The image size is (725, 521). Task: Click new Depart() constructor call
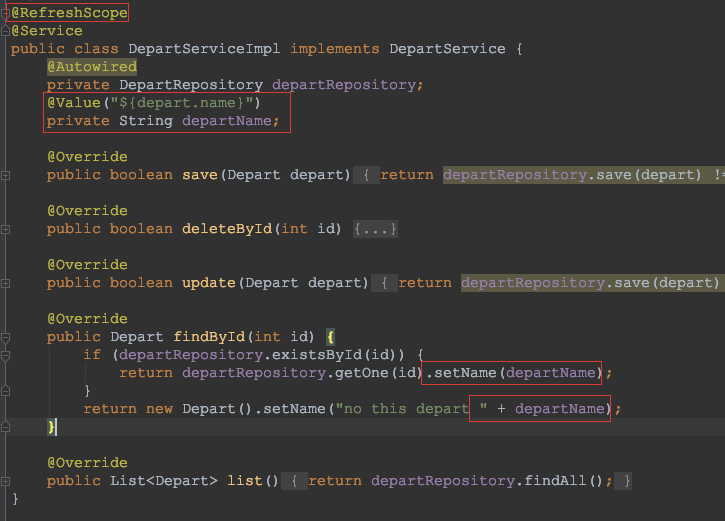tap(198, 409)
